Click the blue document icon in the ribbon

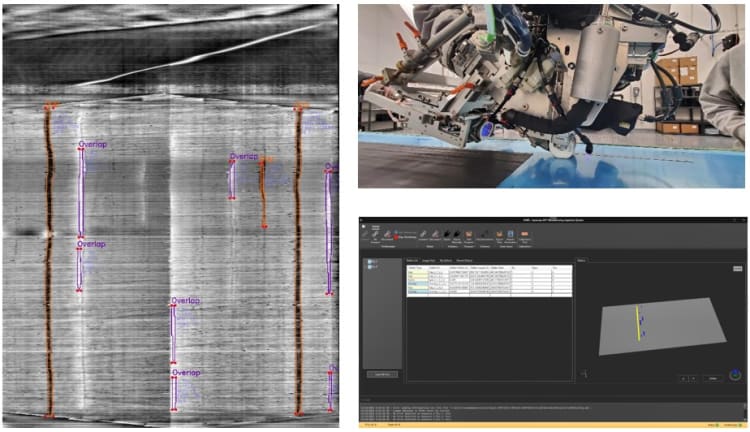click(510, 234)
